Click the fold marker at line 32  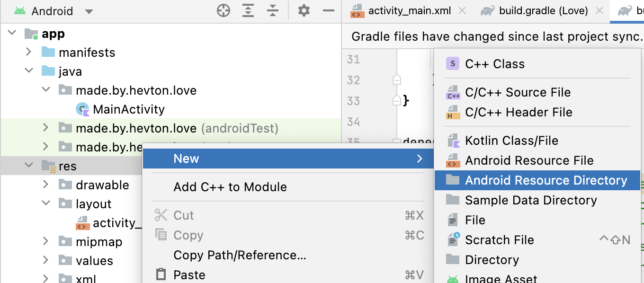397,79
